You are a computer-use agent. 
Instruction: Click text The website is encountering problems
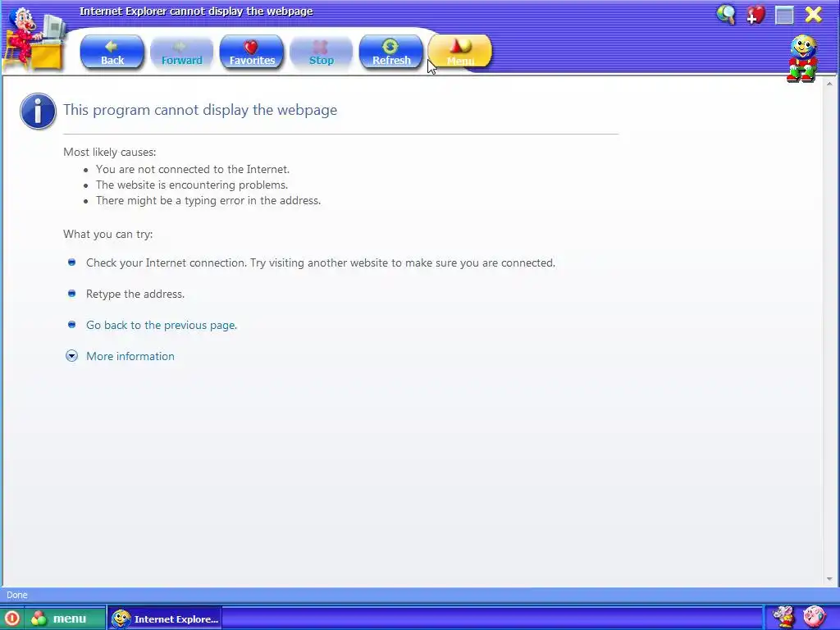[192, 185]
